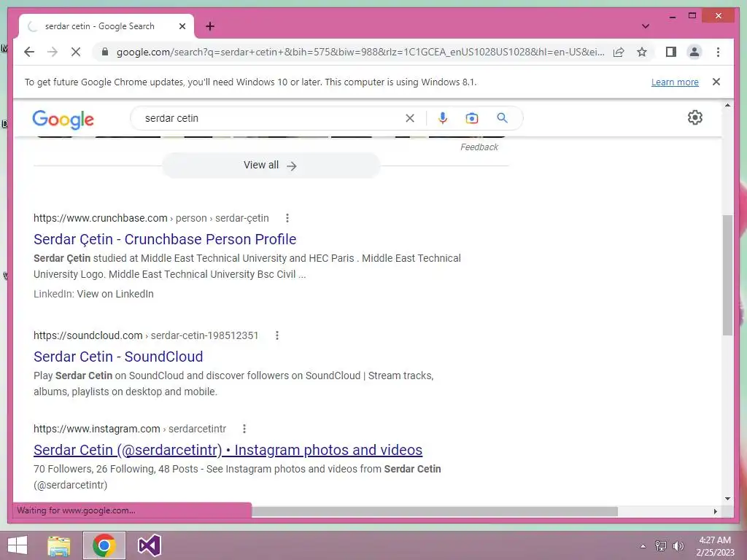Open the 'Learn more' link

[675, 82]
